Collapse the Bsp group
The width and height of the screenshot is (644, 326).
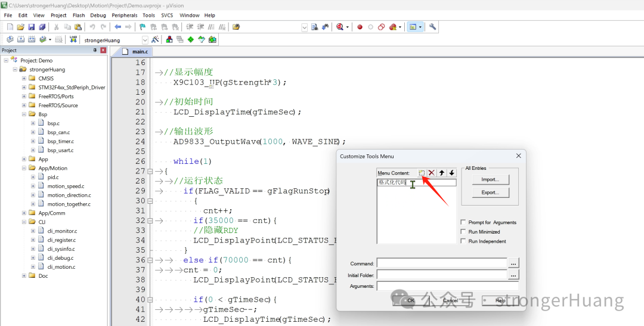[x=24, y=114]
